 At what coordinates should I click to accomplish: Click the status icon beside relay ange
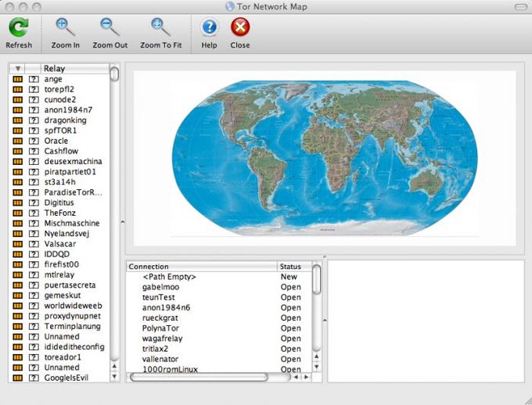coord(18,79)
